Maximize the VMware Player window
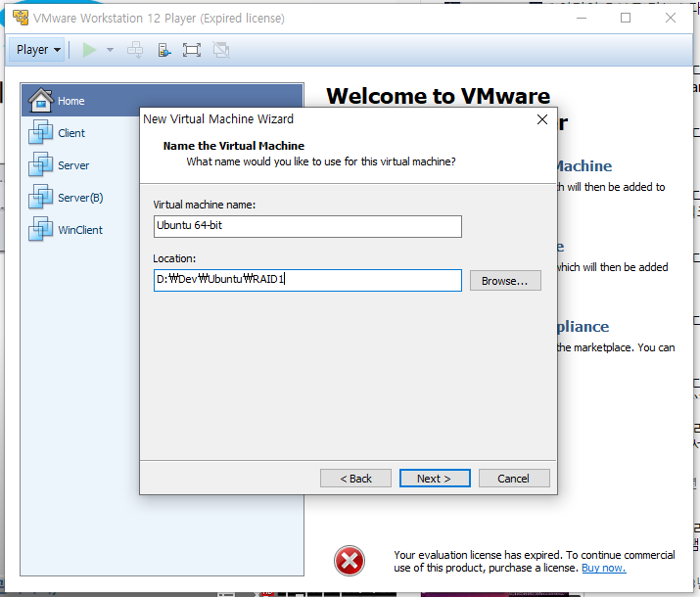 coord(626,18)
